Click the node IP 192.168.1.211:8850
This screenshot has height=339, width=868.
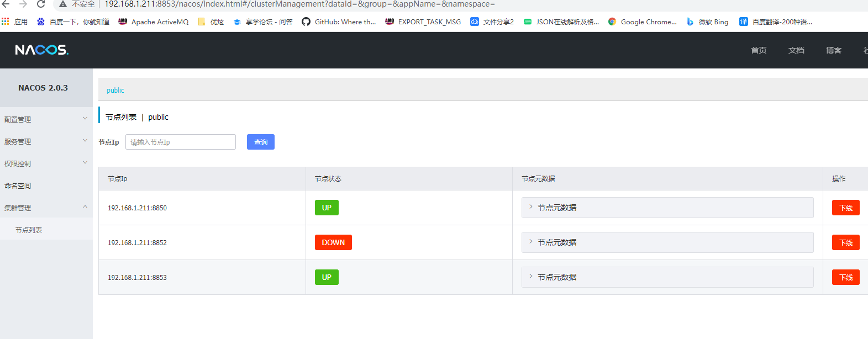click(137, 208)
